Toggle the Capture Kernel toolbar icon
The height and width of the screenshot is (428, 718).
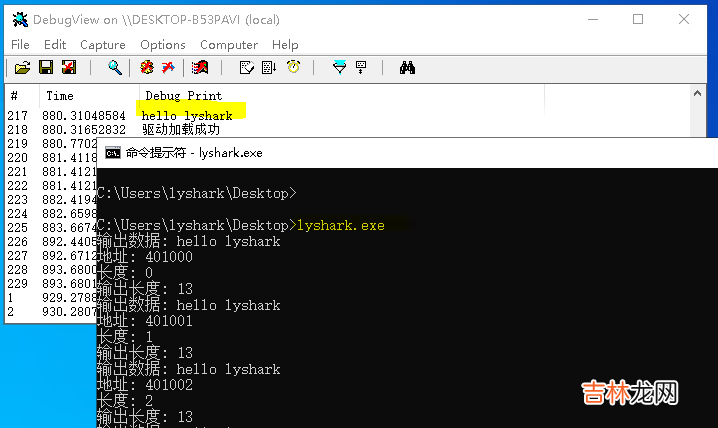coord(147,68)
